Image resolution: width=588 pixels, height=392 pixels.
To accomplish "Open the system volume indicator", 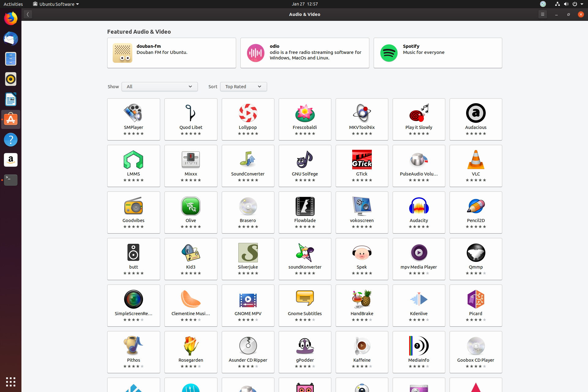I will (566, 4).
